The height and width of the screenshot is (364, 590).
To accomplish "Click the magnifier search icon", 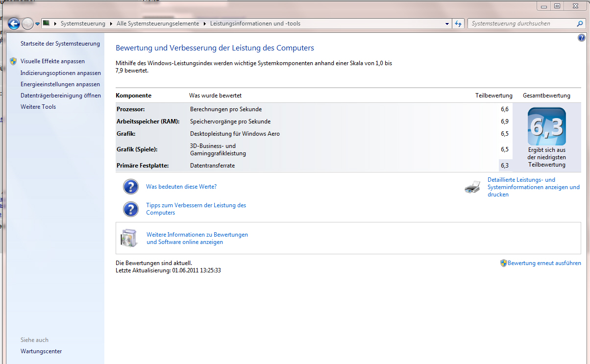I will [x=580, y=24].
